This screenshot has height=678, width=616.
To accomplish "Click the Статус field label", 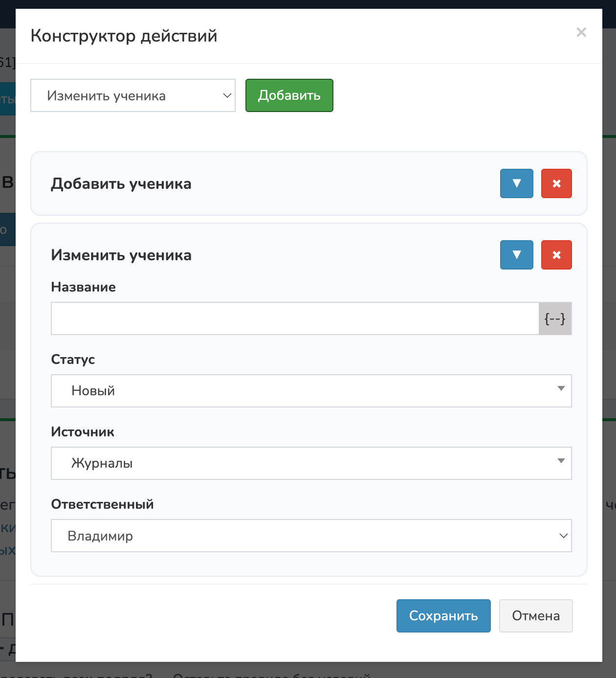I will point(73,360).
